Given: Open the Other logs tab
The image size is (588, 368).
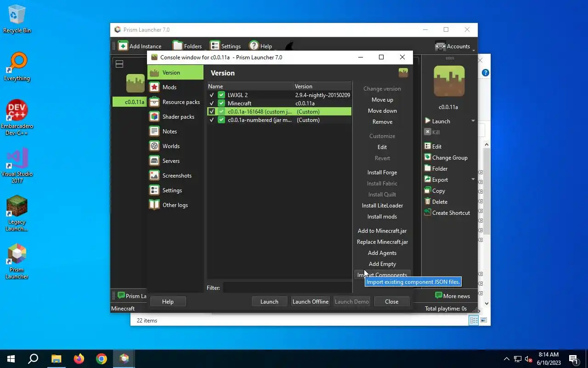Looking at the screenshot, I should pos(175,205).
